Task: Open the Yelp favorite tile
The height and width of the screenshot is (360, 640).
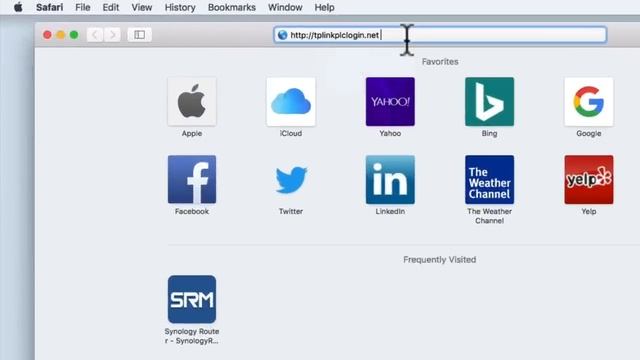Action: (x=589, y=180)
